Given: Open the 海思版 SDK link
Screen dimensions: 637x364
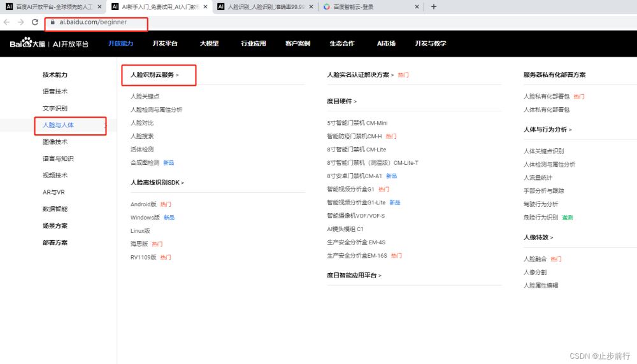Looking at the screenshot, I should [140, 244].
